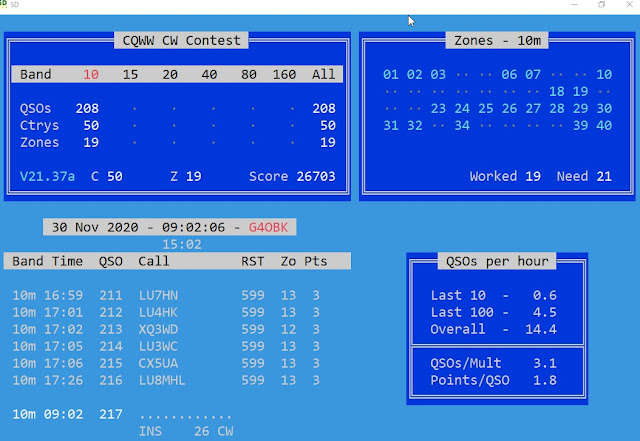The image size is (640, 441).
Task: Click the Call column header in log
Action: pos(153,261)
